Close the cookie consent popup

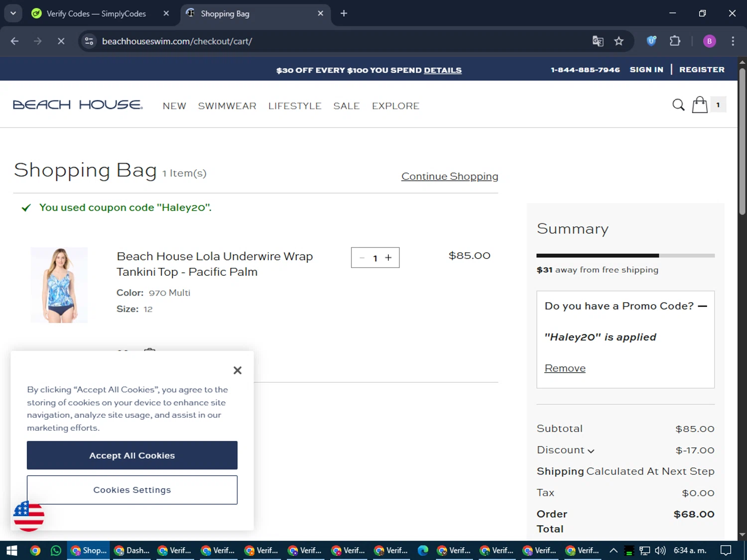click(x=238, y=370)
